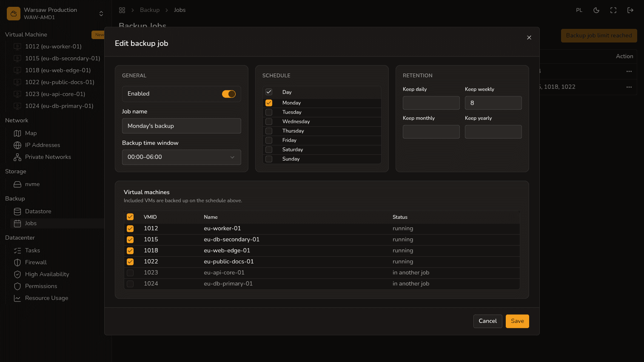The image size is (644, 362).
Task: Open Private Networks page
Action: click(x=48, y=157)
